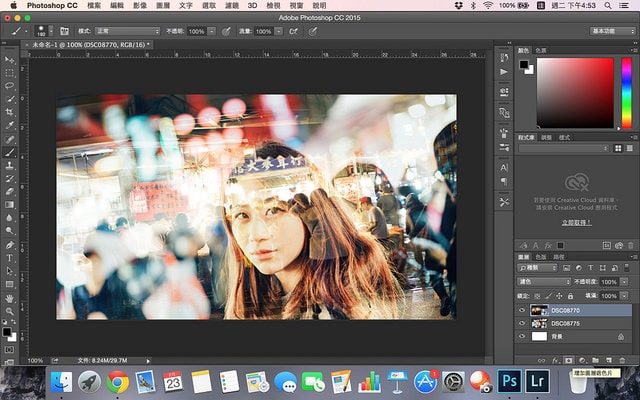Open the layer blend mode 濾色 dropdown
Screen dimensions: 640x400
pyautogui.click(x=542, y=282)
